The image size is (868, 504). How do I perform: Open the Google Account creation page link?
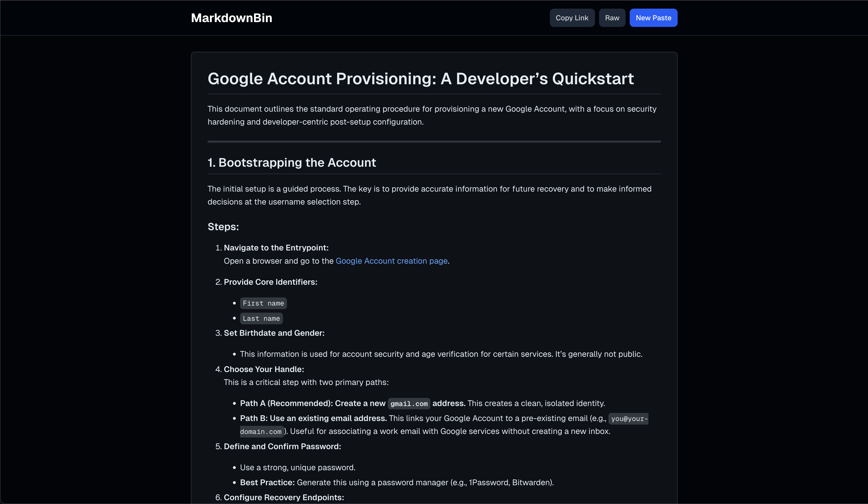click(x=391, y=261)
